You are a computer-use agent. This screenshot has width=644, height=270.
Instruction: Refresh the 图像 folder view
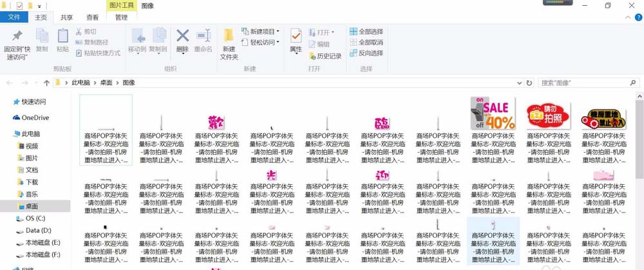tap(529, 82)
